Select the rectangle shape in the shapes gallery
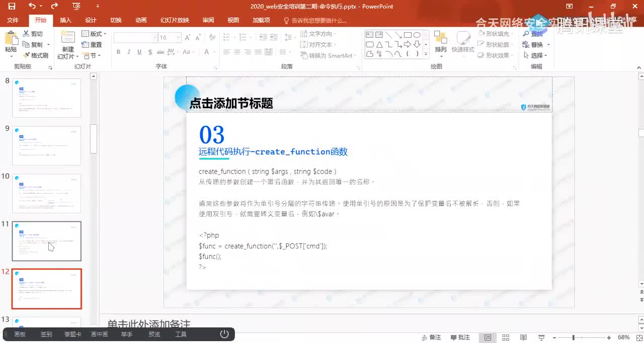644x343 pixels. click(x=408, y=35)
